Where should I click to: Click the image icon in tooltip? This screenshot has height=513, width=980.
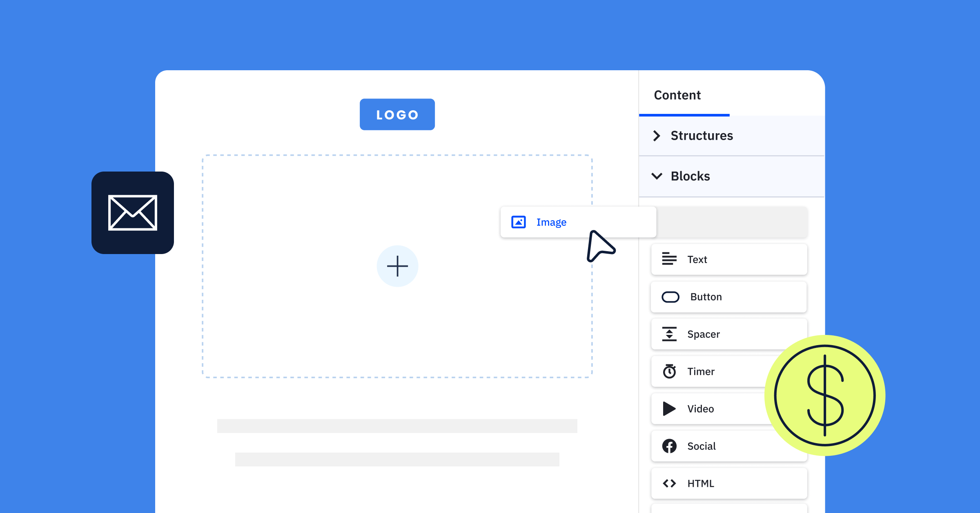point(519,221)
